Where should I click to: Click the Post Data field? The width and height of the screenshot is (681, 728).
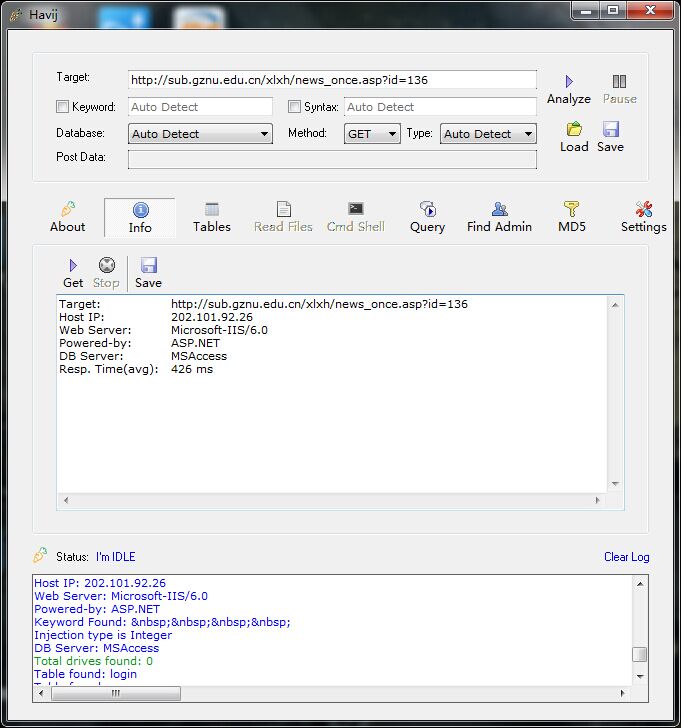(332, 160)
